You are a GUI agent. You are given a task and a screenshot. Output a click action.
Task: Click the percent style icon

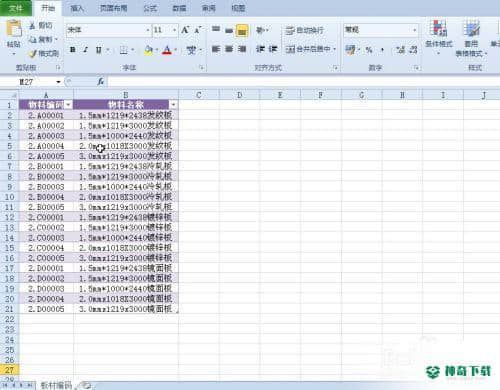(x=369, y=50)
